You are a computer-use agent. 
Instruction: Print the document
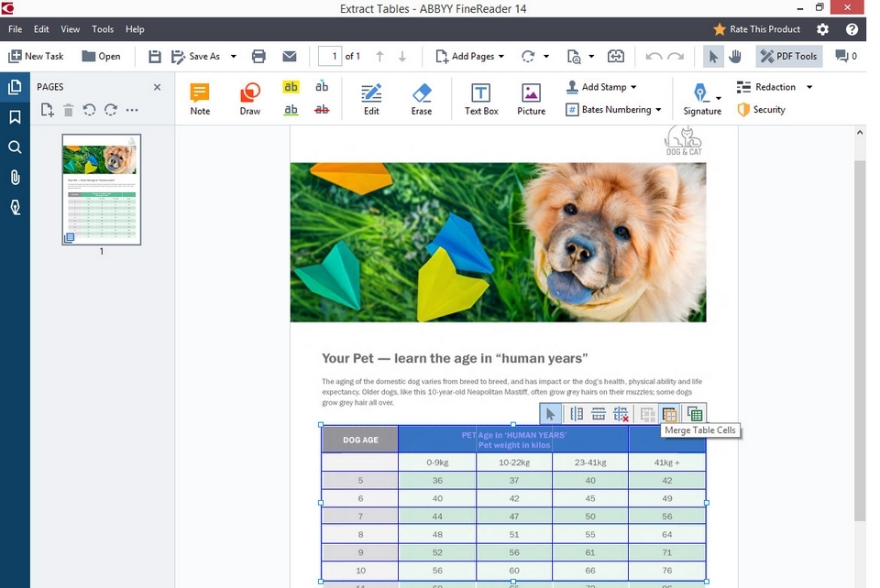coord(258,56)
